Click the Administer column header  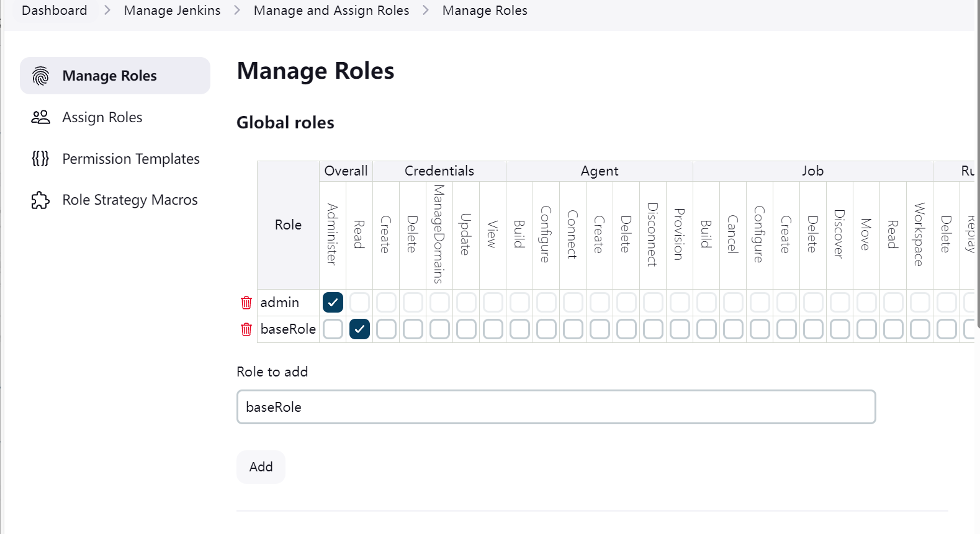pos(333,234)
